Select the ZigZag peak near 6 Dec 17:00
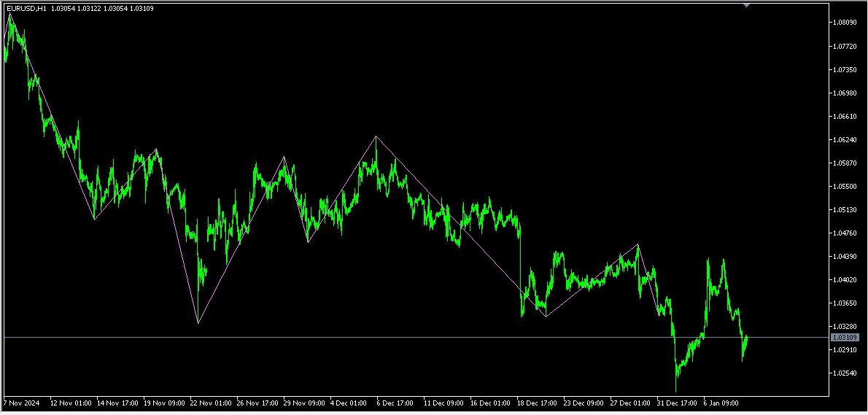The width and height of the screenshot is (868, 415). pos(376,136)
